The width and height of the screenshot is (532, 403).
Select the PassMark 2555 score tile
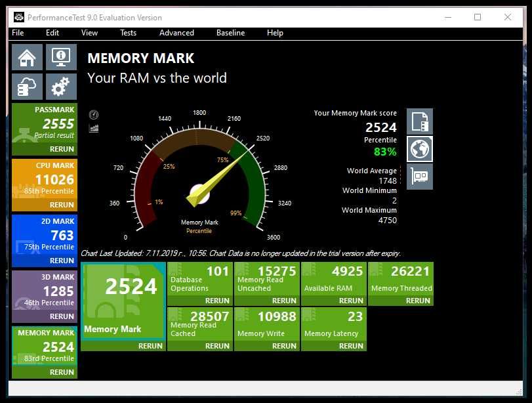[45, 123]
